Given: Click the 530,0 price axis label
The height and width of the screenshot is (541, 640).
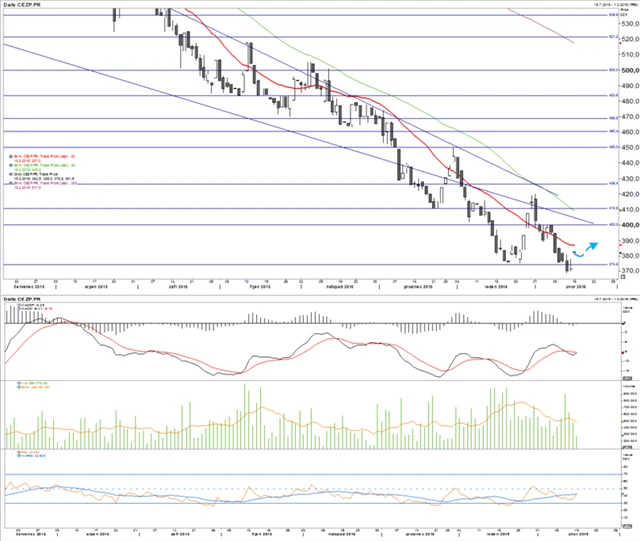Looking at the screenshot, I should pyautogui.click(x=630, y=24).
